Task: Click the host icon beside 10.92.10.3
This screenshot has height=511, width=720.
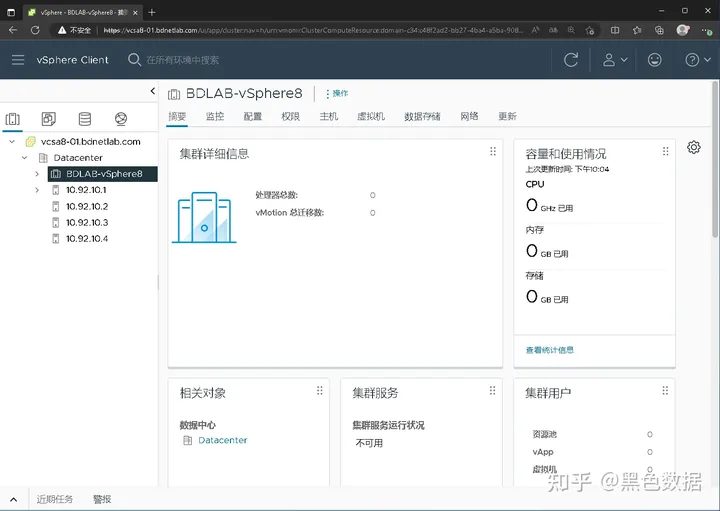Action: [56, 223]
